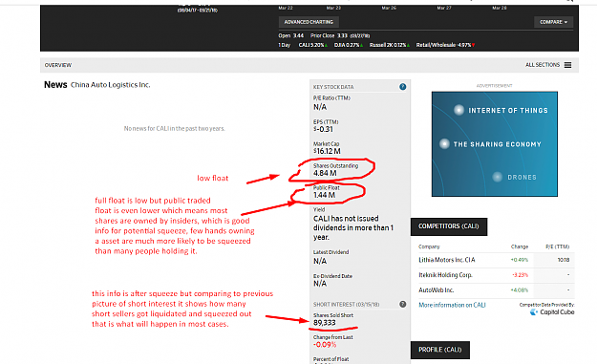Image resolution: width=597 pixels, height=364 pixels.
Task: Click the no-dividends Yield text
Action: [x=352, y=227]
